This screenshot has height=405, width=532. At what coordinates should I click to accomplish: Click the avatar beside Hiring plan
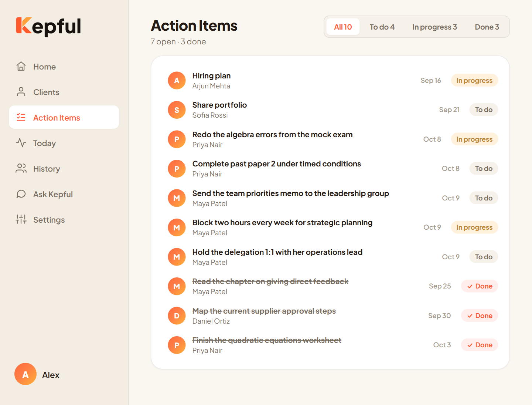[x=177, y=81]
